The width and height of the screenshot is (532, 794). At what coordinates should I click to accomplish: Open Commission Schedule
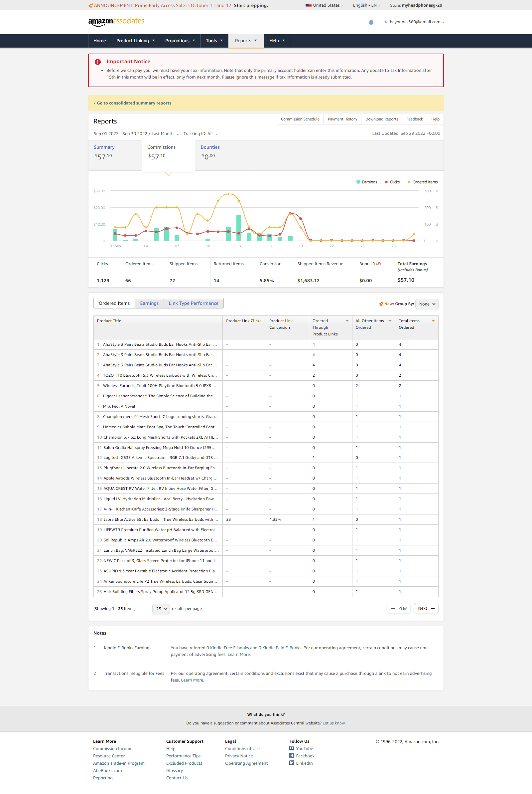point(300,119)
